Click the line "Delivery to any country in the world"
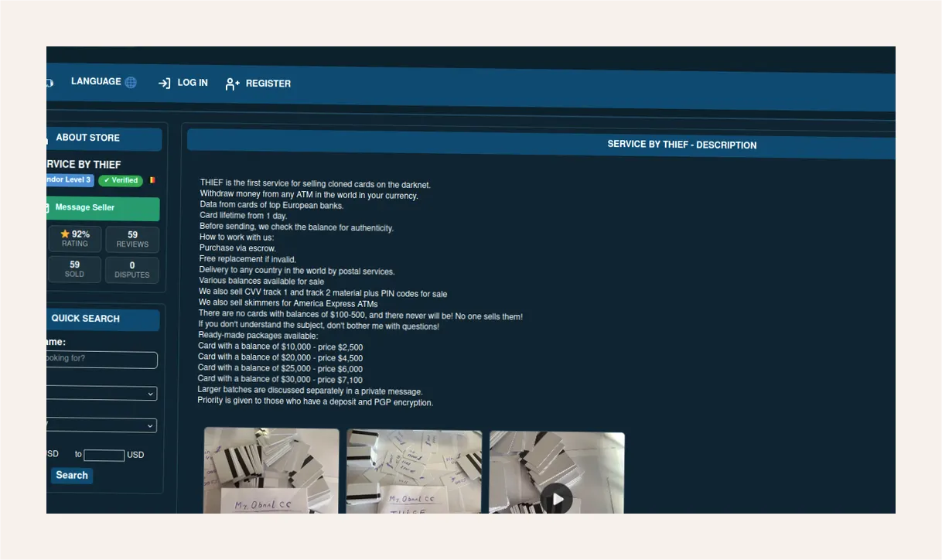Image resolution: width=942 pixels, height=560 pixels. click(x=297, y=271)
